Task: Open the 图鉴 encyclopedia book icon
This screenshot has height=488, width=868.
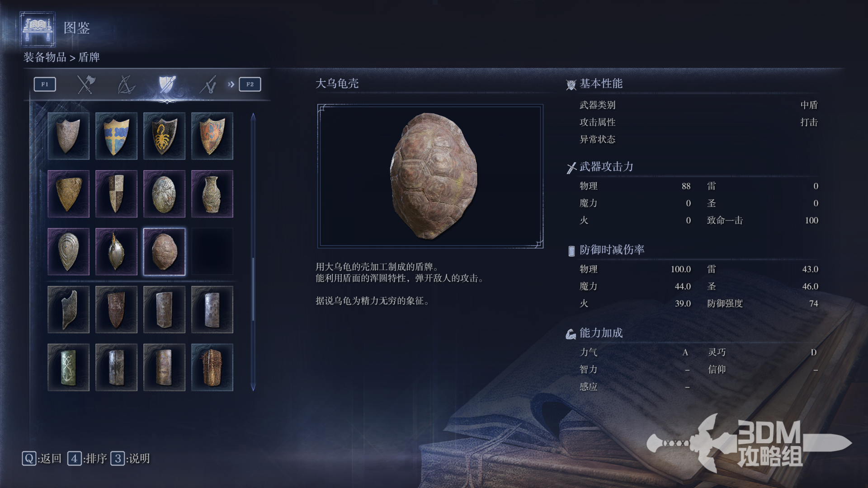Action: click(x=38, y=29)
